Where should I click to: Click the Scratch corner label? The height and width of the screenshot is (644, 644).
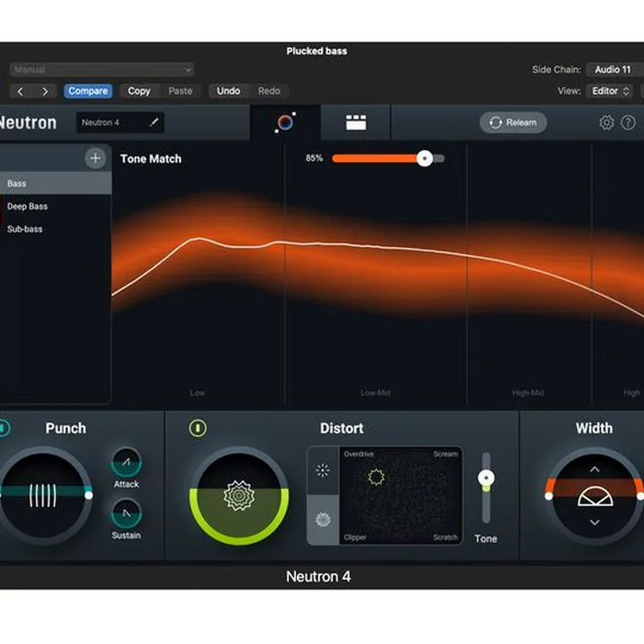coord(445,538)
